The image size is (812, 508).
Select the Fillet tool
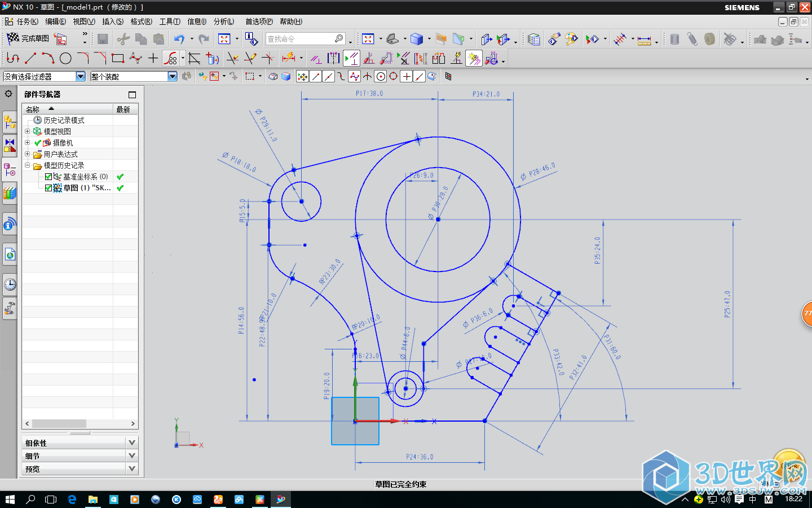pyautogui.click(x=83, y=58)
